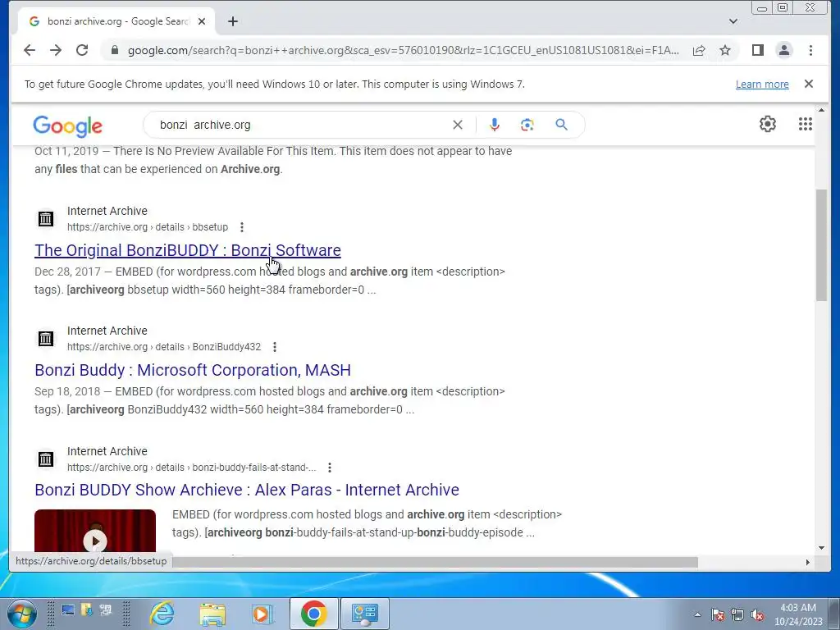Viewport: 840px width, 630px height.
Task: Switch to the Chrome taskbar button
Action: coord(314,614)
